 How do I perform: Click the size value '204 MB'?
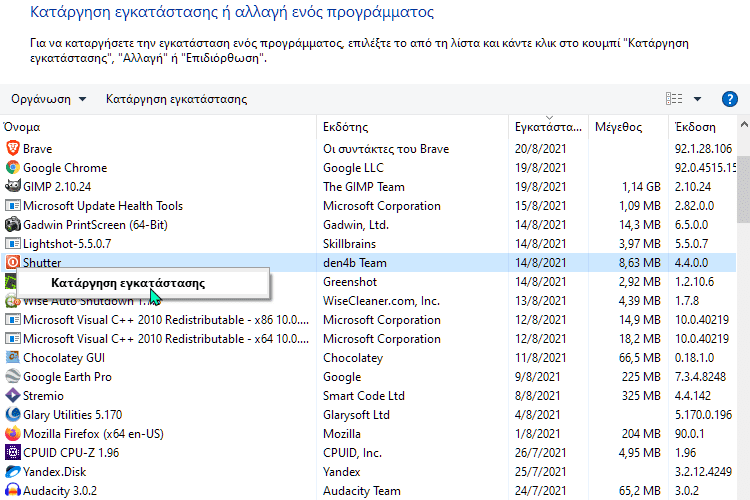[641, 434]
